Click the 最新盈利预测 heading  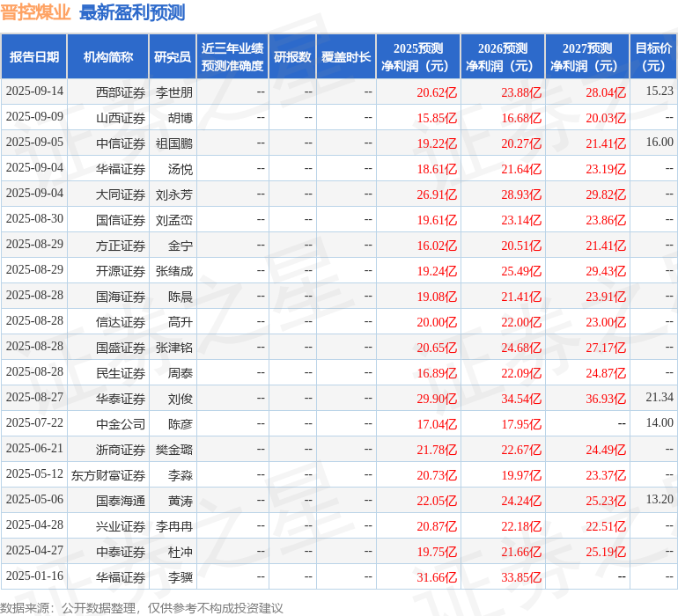(x=132, y=12)
